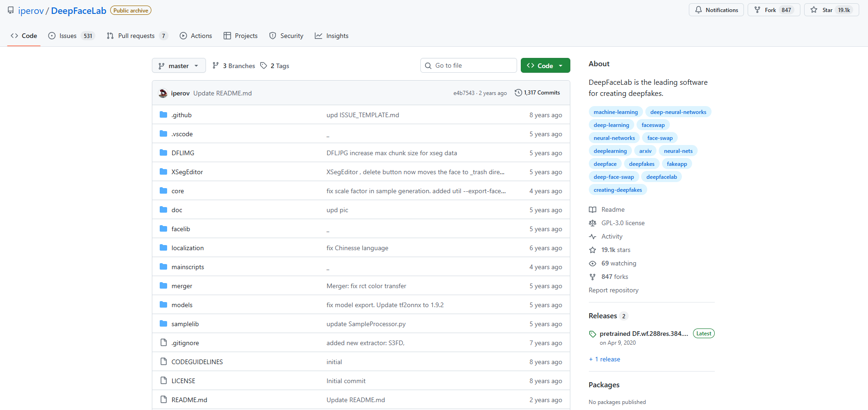Open the mainscripts folder
This screenshot has height=410, width=868.
187,267
